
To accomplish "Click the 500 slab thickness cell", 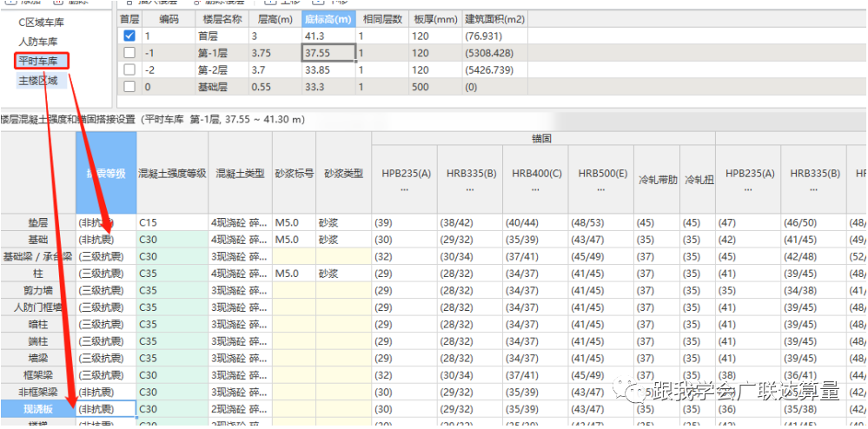I will click(x=436, y=87).
